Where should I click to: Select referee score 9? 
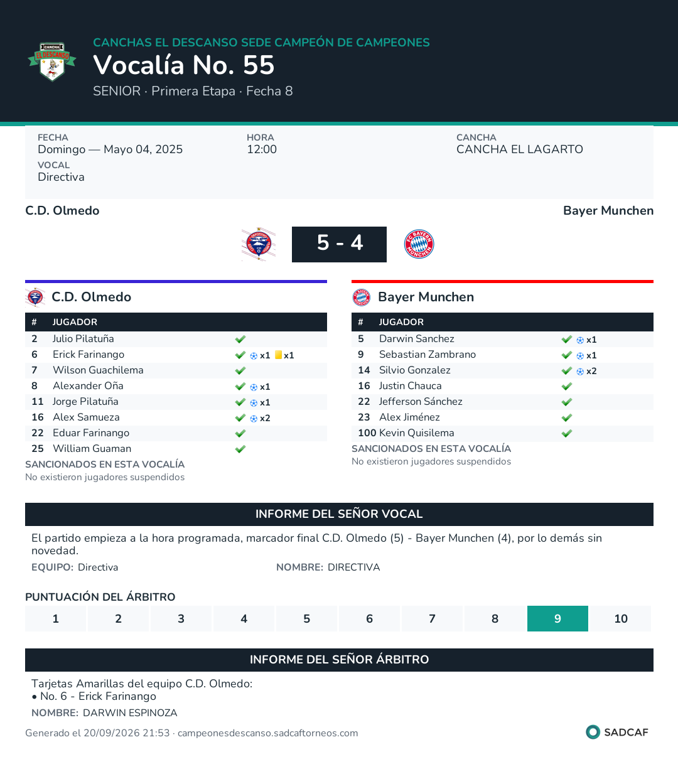tap(557, 618)
